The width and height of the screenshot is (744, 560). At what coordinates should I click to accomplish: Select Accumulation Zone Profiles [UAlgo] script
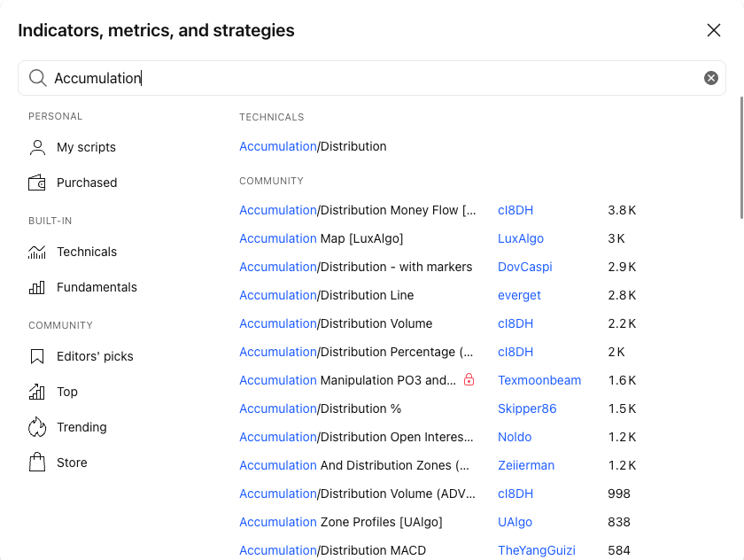pyautogui.click(x=341, y=522)
